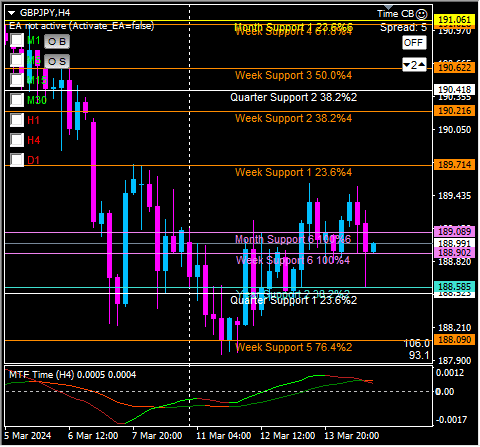This screenshot has width=480, height=447.
Task: Click the yellow 191.061 price tag
Action: [454, 20]
